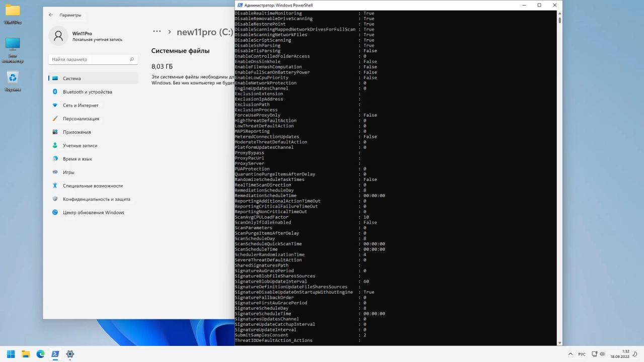Click the Settings window title Параметры
Image resolution: width=644 pixels, height=362 pixels.
click(70, 15)
